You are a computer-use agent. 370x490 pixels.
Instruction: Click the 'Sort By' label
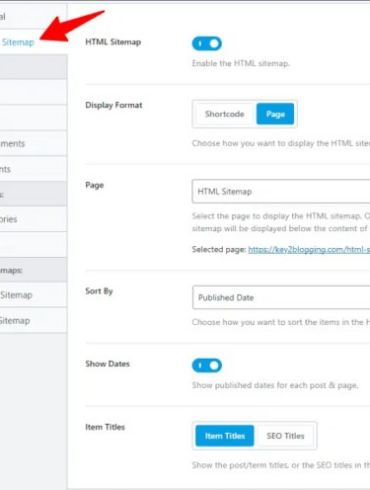click(x=99, y=291)
